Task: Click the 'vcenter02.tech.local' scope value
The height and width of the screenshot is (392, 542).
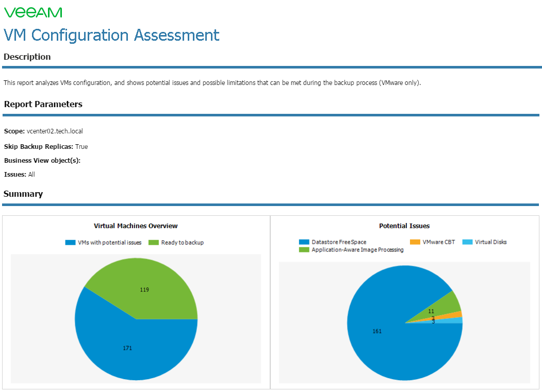Action: pos(55,131)
